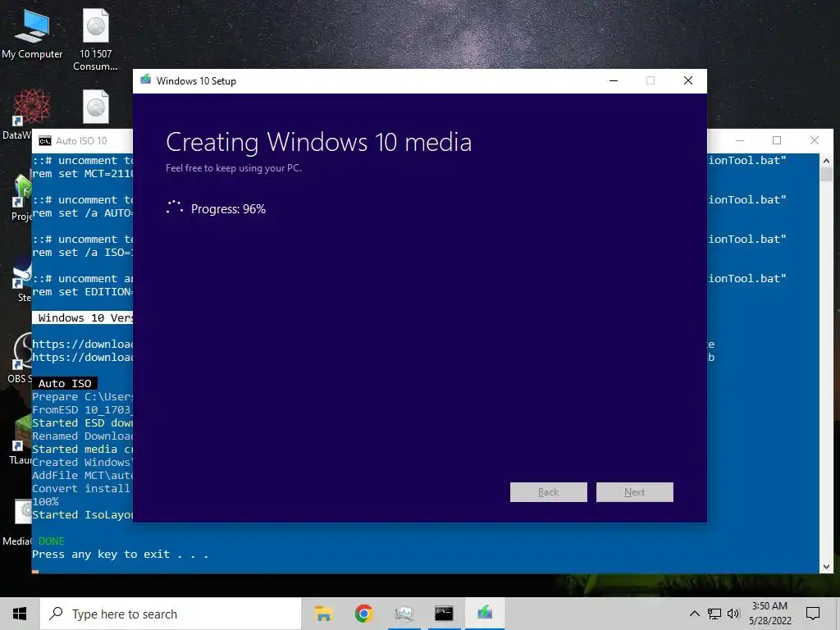Open the Windows Start menu
This screenshot has width=840, height=630.
pos(20,614)
